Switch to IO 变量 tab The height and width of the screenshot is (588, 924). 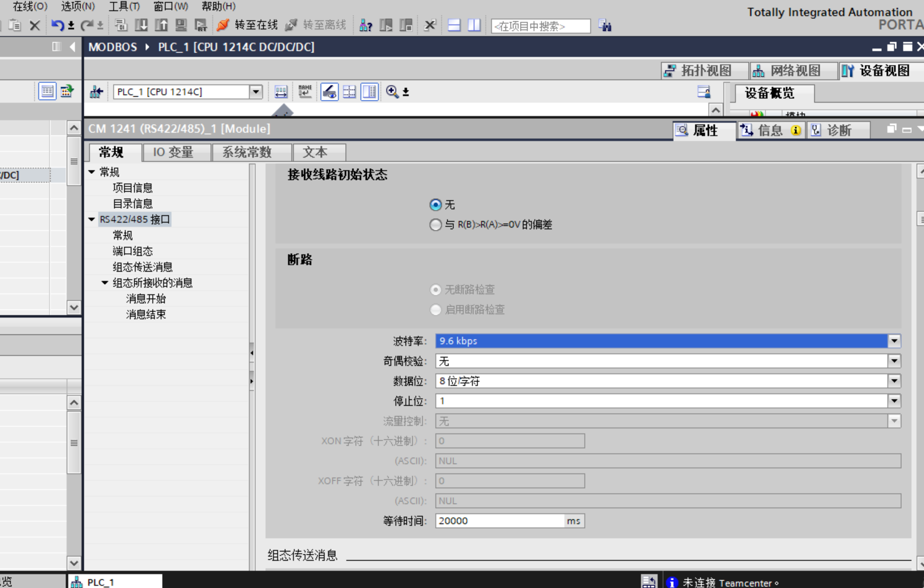[x=176, y=152]
